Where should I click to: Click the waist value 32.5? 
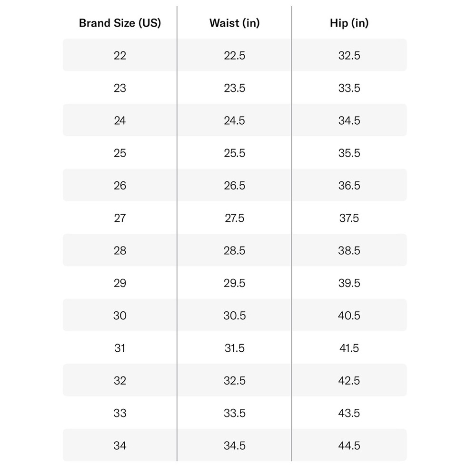[234, 380]
